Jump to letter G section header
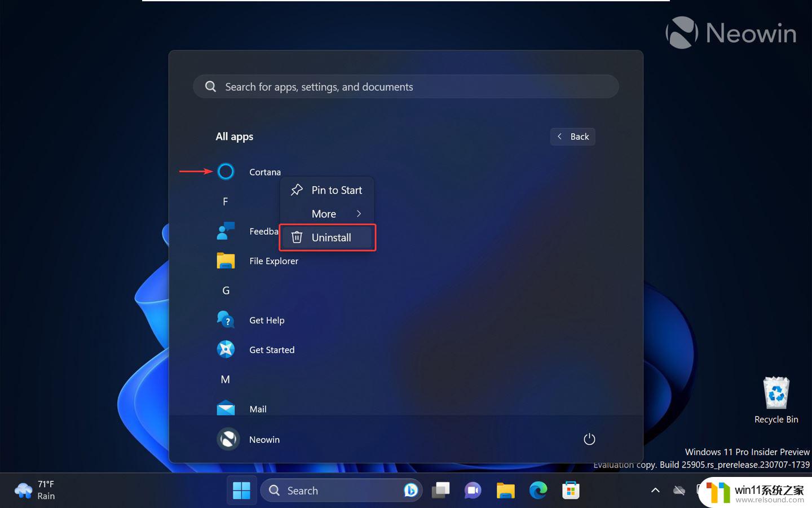The image size is (812, 508). [226, 291]
